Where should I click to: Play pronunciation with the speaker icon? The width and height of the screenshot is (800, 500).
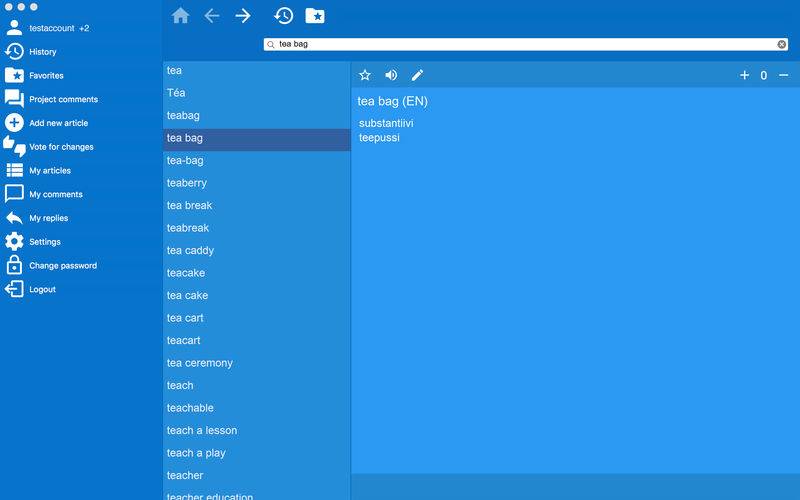(391, 76)
